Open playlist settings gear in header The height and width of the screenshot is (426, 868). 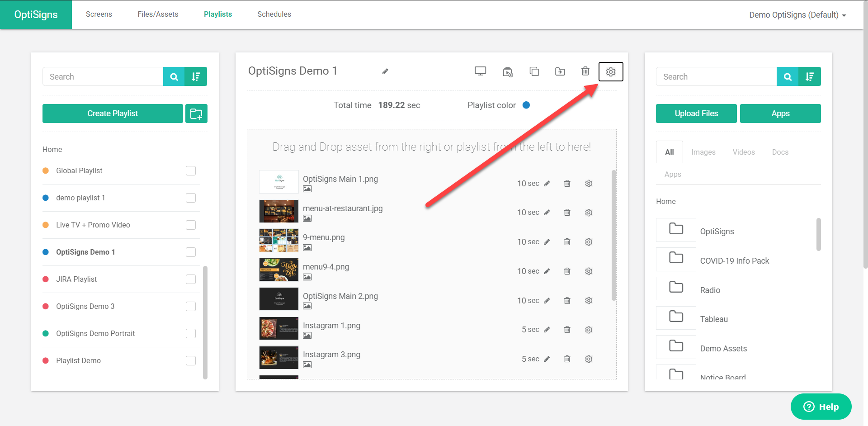click(610, 72)
